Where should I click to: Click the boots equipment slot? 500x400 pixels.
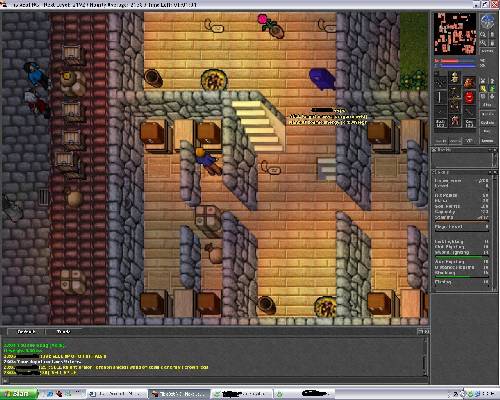click(x=454, y=120)
